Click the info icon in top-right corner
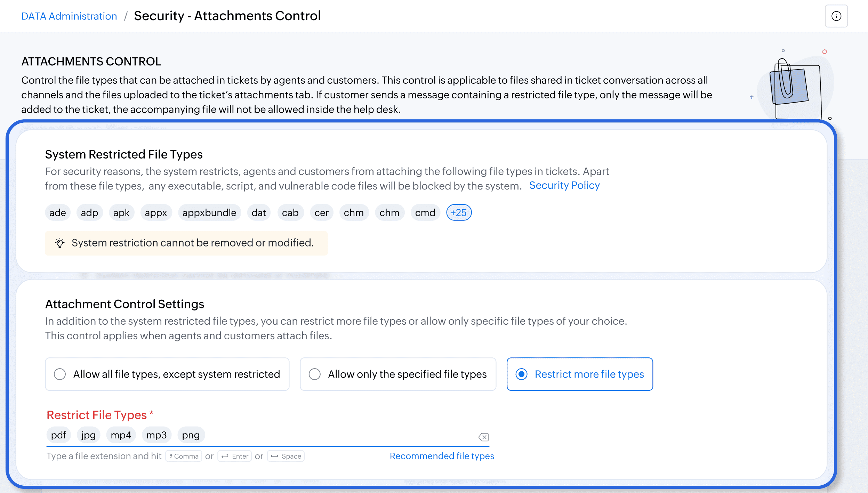The width and height of the screenshot is (868, 493). click(836, 16)
